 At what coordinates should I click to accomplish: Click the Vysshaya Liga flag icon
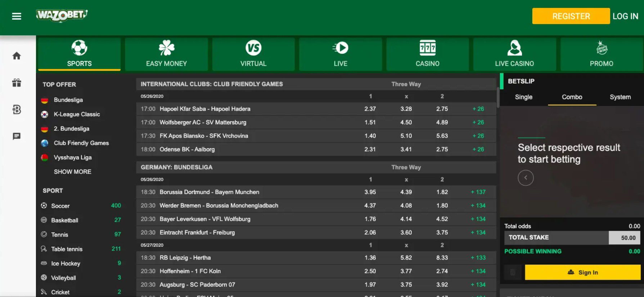coord(45,158)
